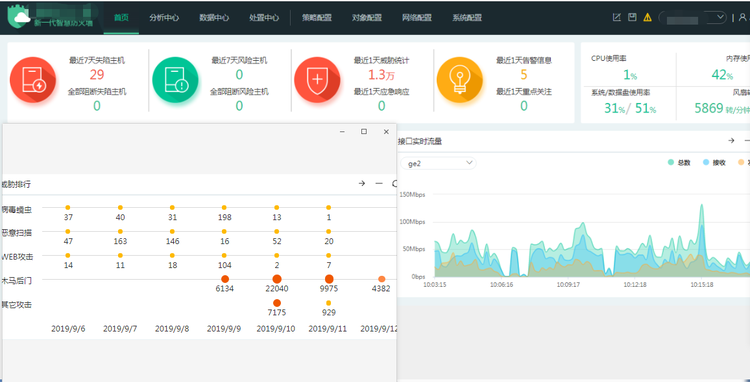Click the 2019/9/10 date label
The height and width of the screenshot is (382, 750).
(x=277, y=329)
